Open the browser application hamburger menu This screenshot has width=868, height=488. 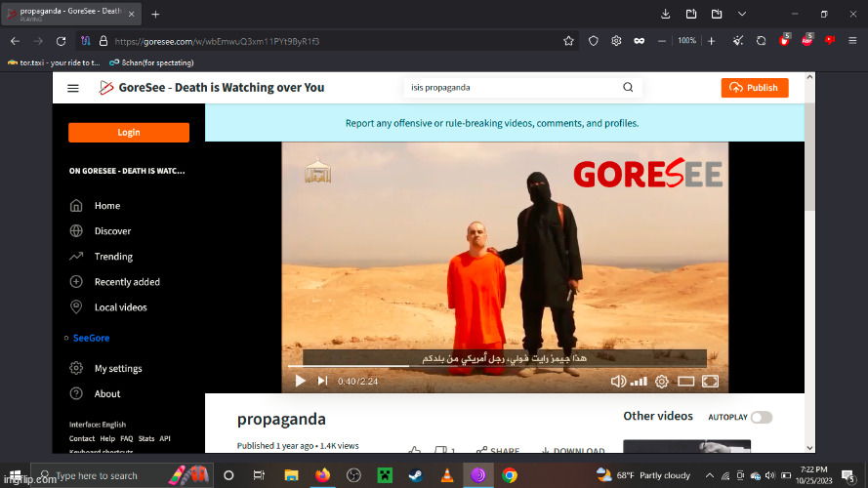coord(852,41)
